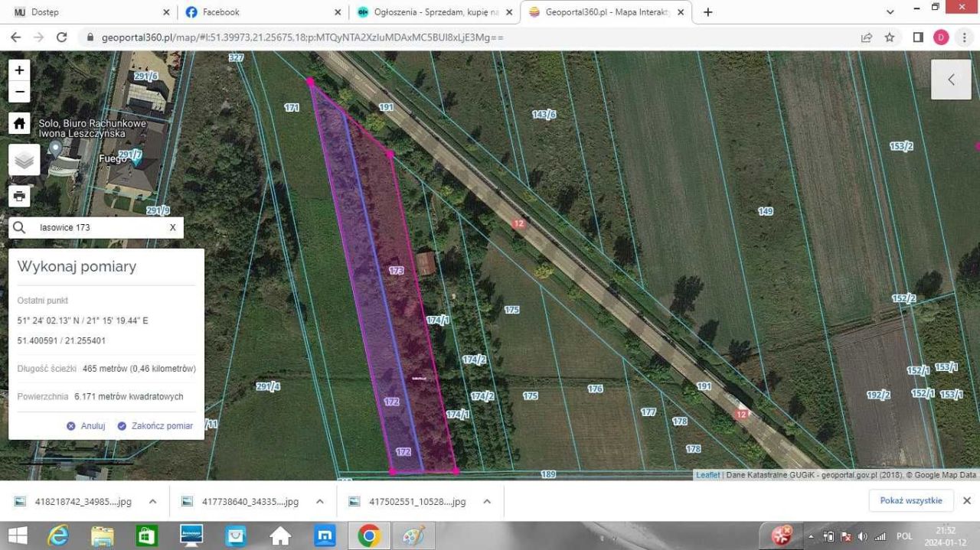Zoom out of the map
The width and height of the screenshot is (980, 550).
point(19,92)
